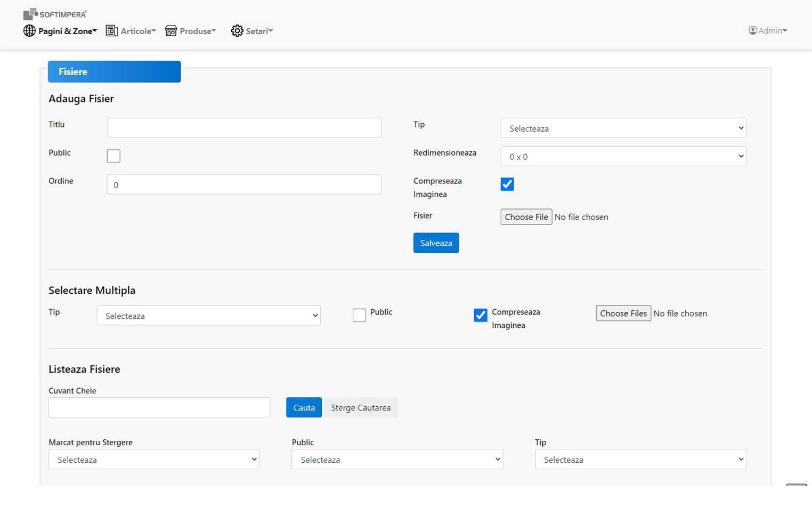812x515 pixels.
Task: Click the Listeaza Fisiere heading
Action: [84, 369]
